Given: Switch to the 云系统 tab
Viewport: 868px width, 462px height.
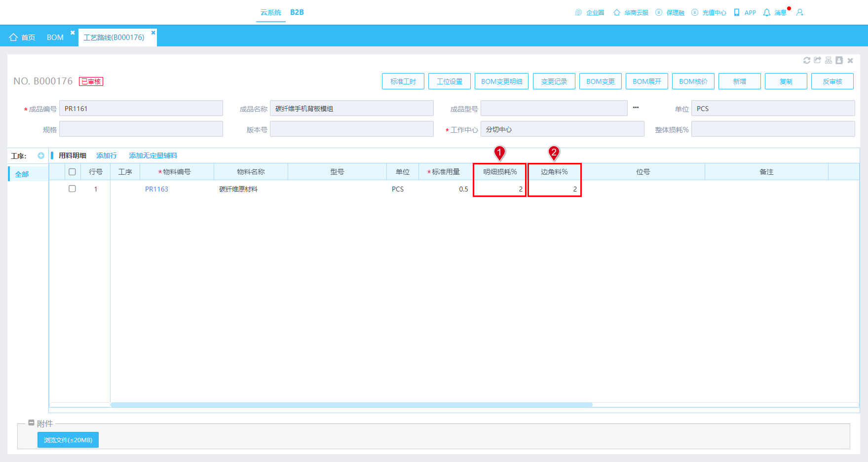Looking at the screenshot, I should coord(271,12).
